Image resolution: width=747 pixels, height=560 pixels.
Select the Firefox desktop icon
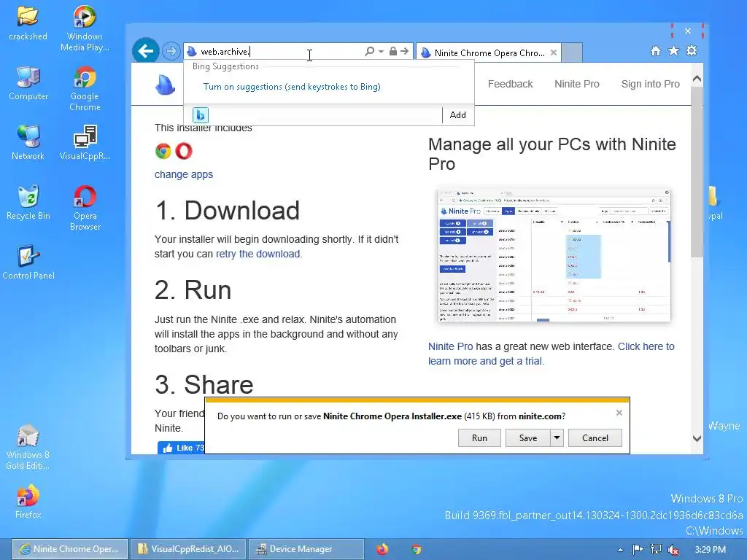click(x=28, y=502)
